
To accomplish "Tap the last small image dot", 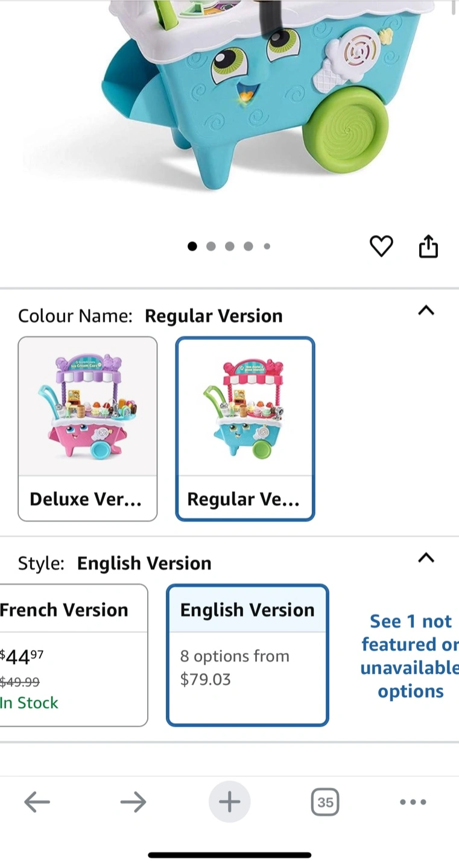I will [x=267, y=246].
